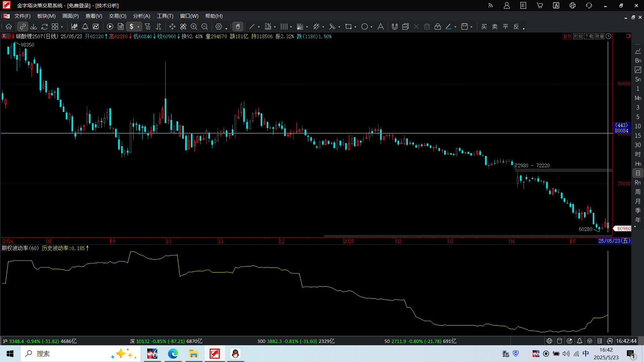Expand the circle shape dropdown arrow

(371, 27)
